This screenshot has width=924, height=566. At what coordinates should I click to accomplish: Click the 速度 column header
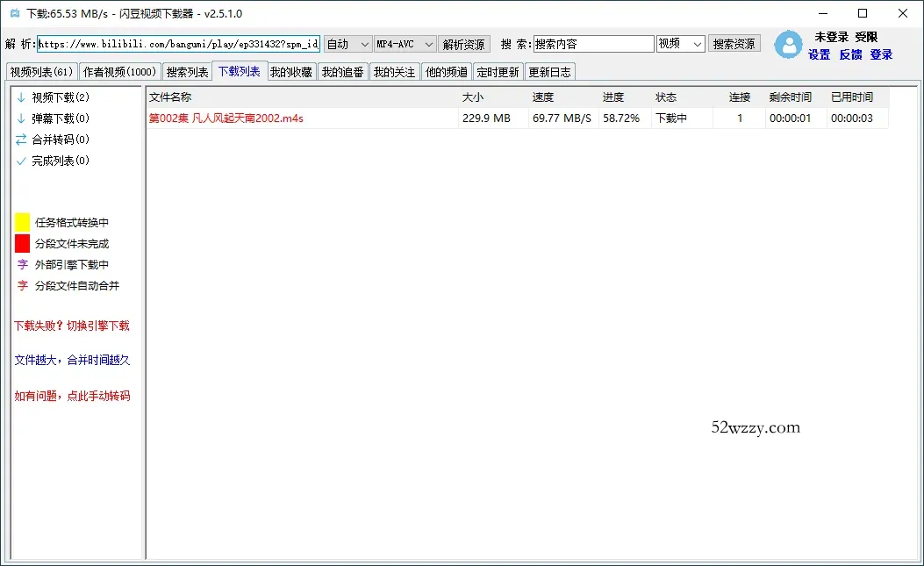click(x=564, y=97)
